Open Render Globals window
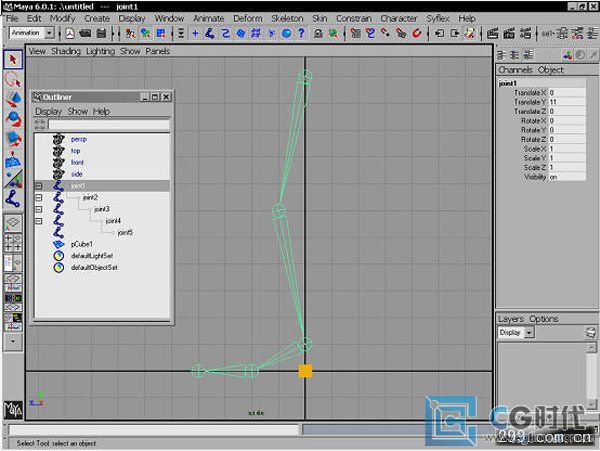This screenshot has width=600, height=451. pyautogui.click(x=525, y=34)
